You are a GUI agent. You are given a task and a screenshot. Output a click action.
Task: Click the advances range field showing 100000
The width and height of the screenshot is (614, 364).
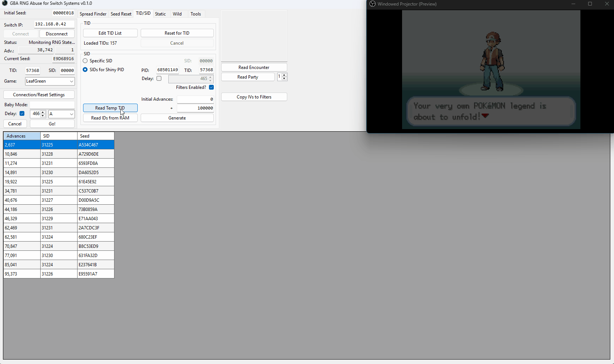coord(195,108)
